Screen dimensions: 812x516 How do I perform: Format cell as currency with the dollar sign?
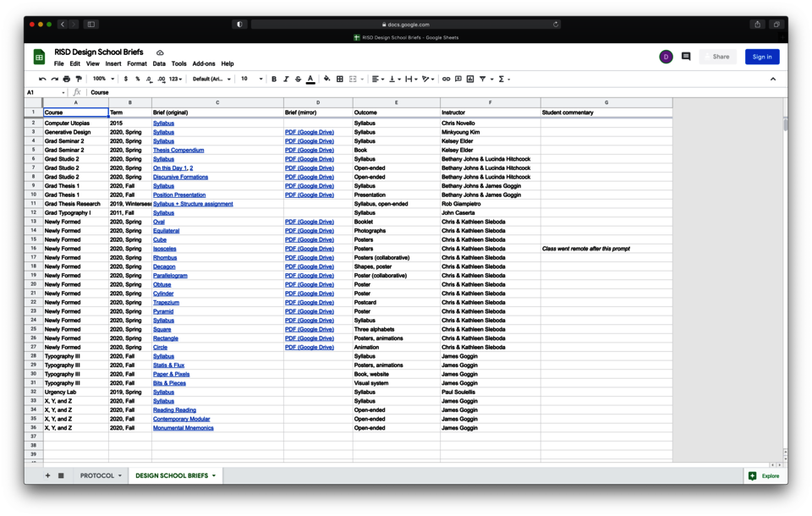[x=126, y=79]
